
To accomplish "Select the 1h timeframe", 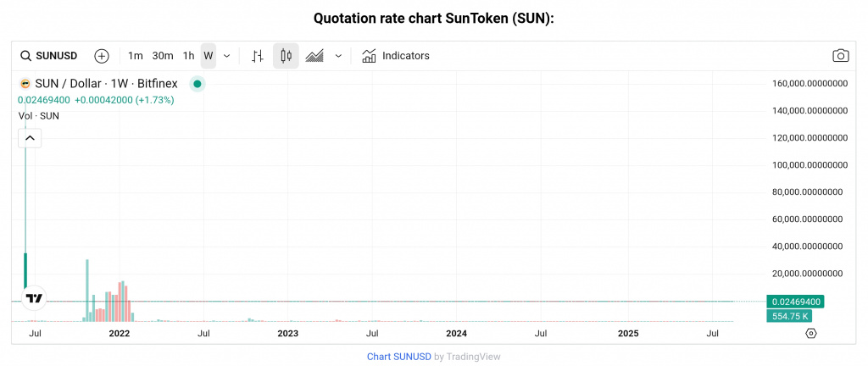I will [x=188, y=56].
